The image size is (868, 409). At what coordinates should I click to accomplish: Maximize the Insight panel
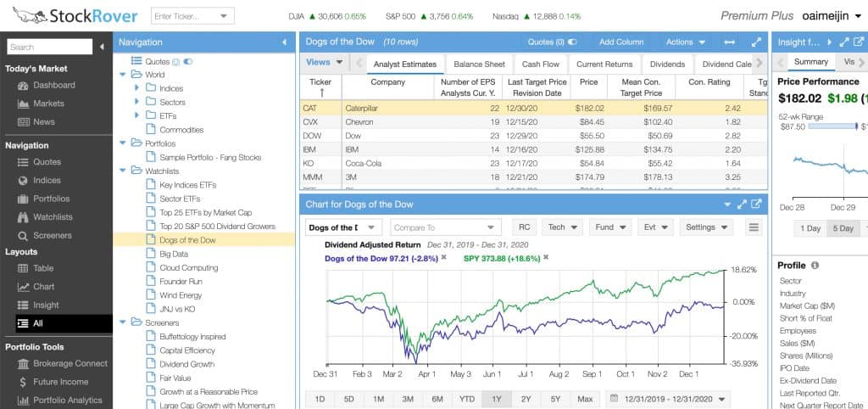844,42
